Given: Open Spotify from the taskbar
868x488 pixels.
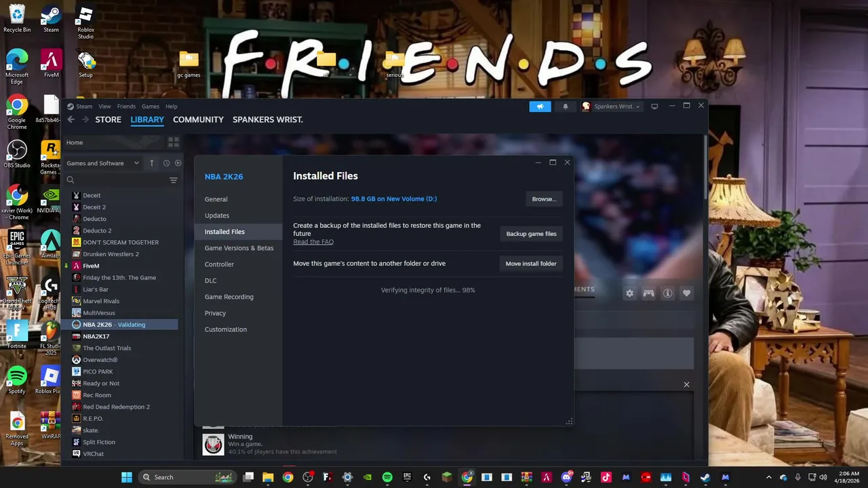Looking at the screenshot, I should pos(387,477).
